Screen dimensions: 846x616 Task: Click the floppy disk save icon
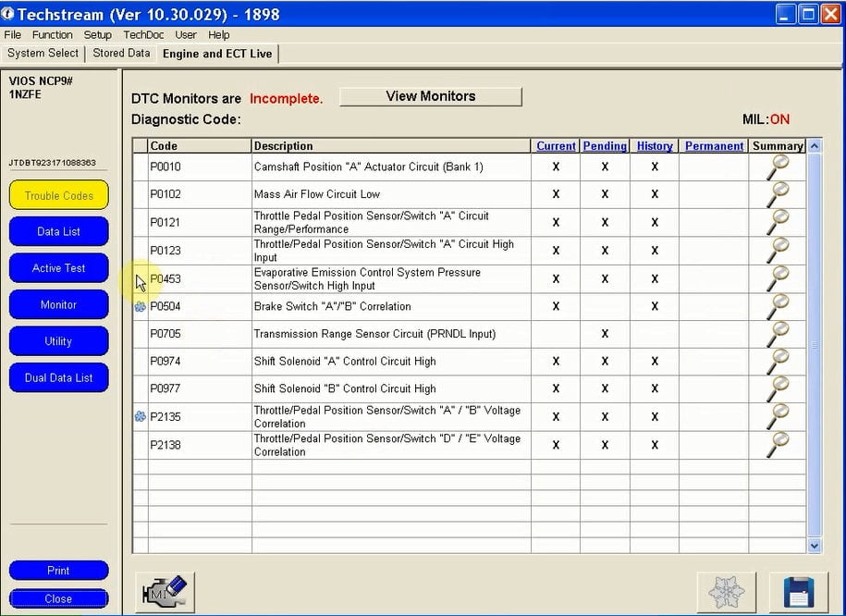[x=799, y=593]
